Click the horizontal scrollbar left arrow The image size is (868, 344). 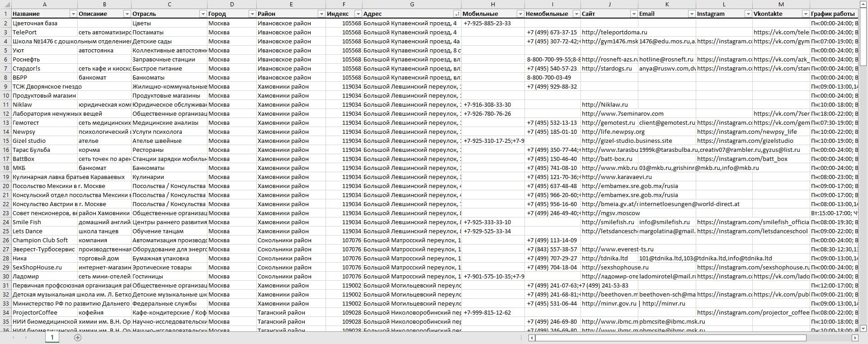(532, 338)
